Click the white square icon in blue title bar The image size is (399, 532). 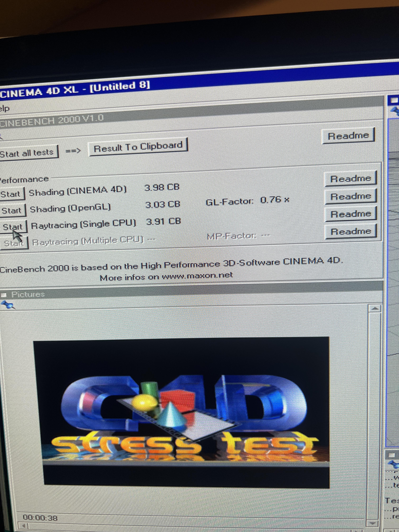click(x=394, y=100)
